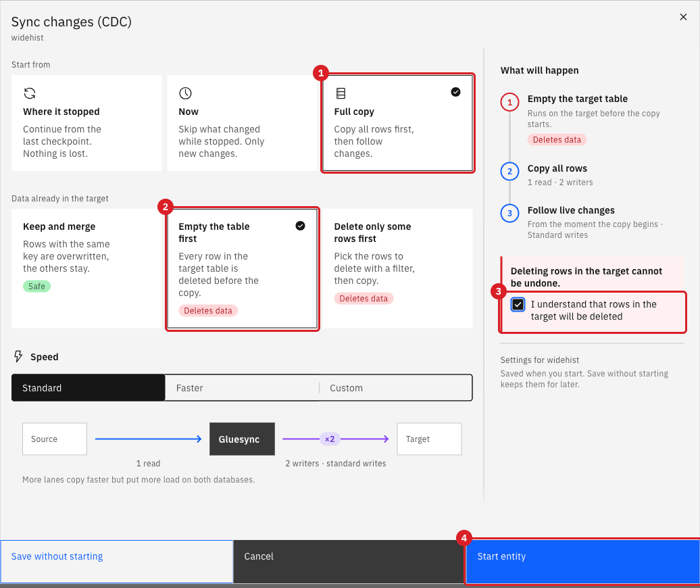The image size is (700, 588).
Task: Click 'Deleting rows in the target cannot be undone' warning
Action: click(586, 277)
